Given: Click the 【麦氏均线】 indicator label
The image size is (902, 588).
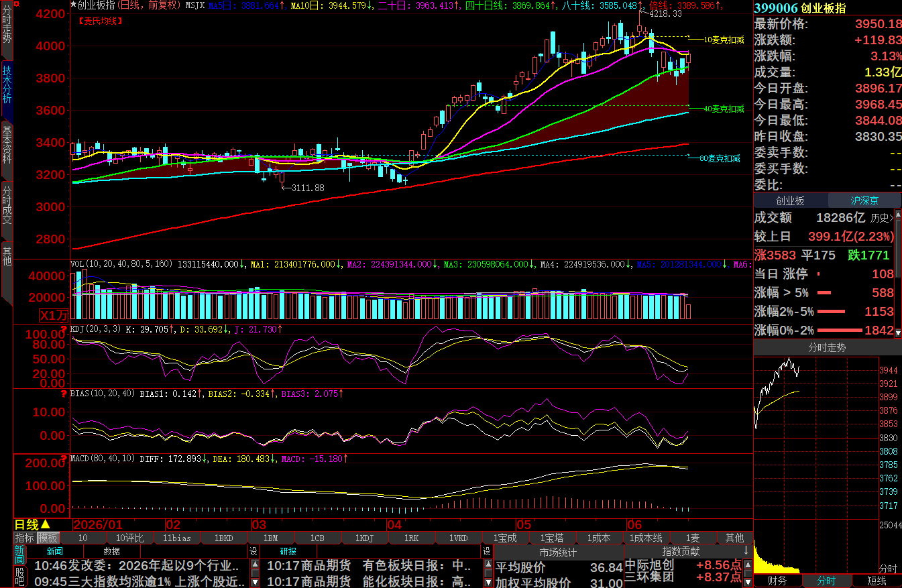Looking at the screenshot, I should tap(101, 21).
